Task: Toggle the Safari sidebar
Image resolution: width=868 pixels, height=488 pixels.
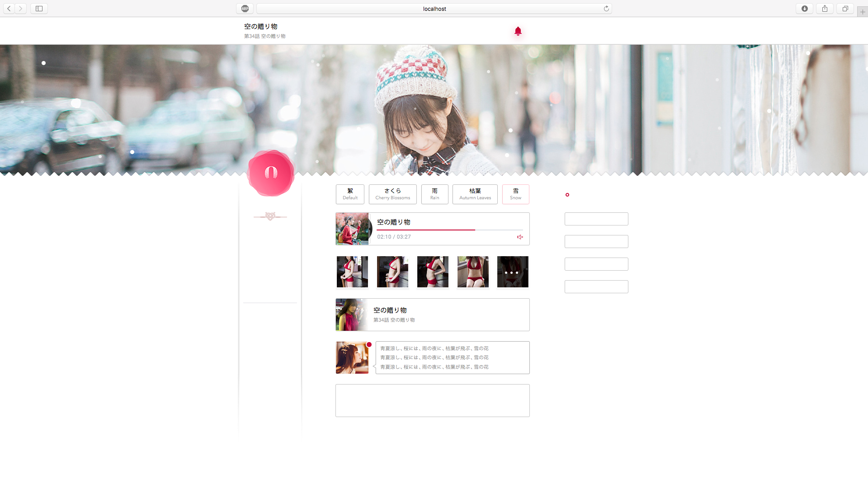Action: tap(39, 9)
